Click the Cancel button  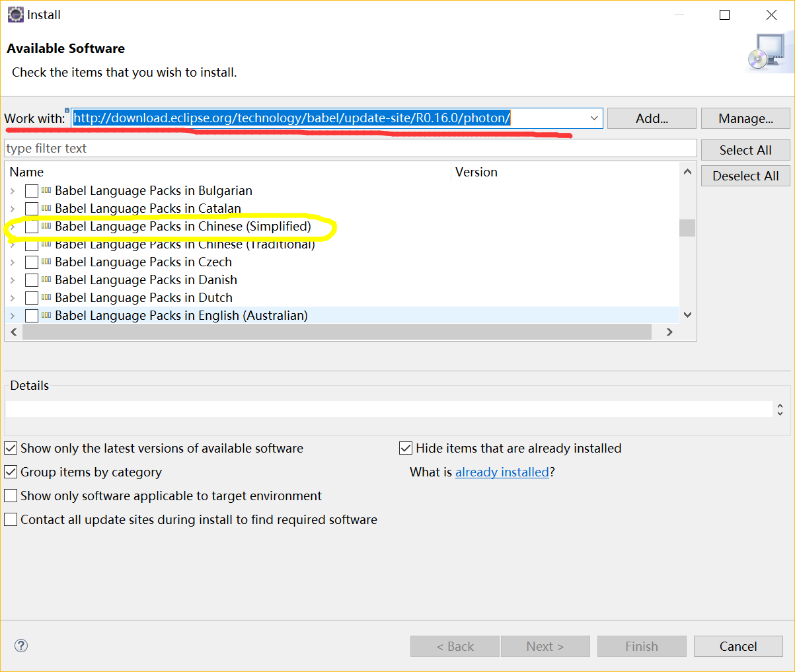point(738,646)
